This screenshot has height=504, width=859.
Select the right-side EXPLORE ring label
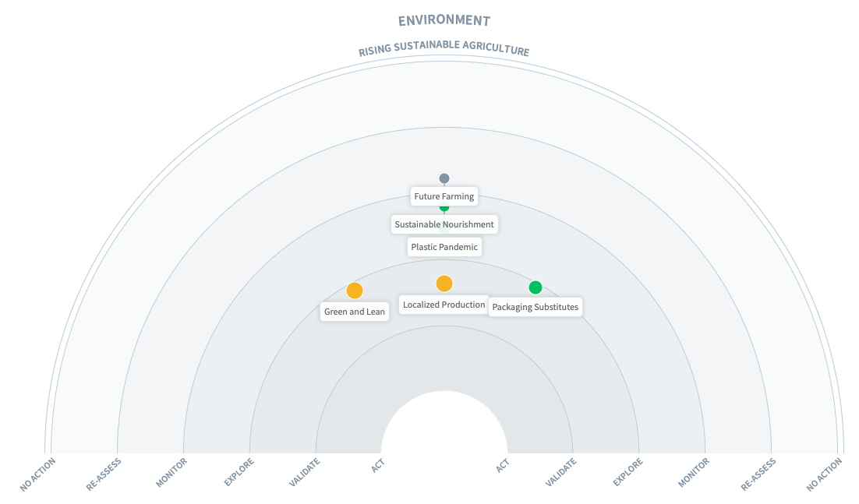pyautogui.click(x=628, y=473)
